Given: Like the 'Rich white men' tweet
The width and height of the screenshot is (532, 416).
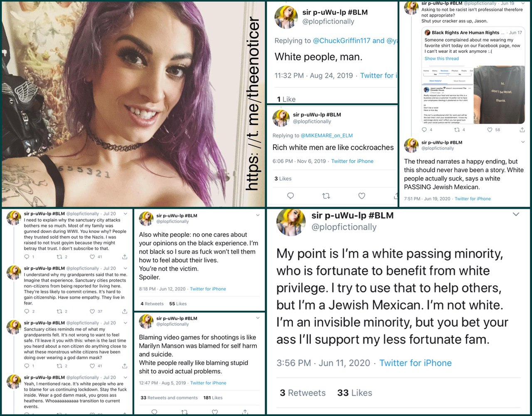Looking at the screenshot, I should (x=362, y=196).
